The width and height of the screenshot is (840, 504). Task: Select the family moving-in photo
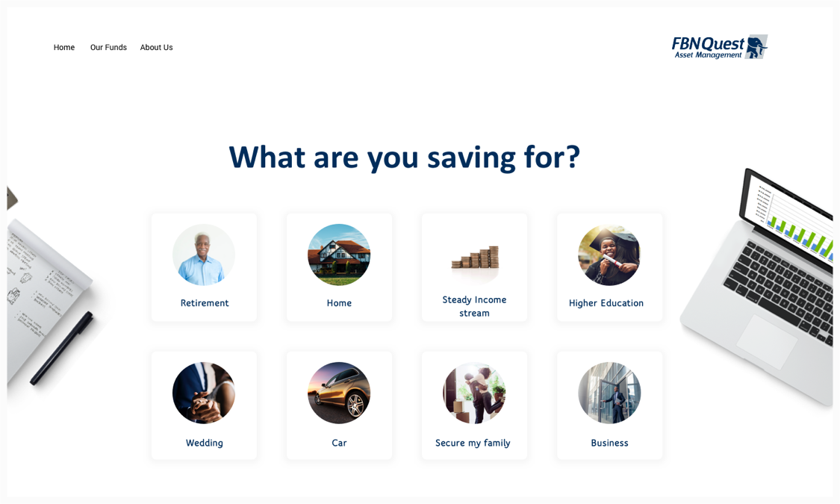tap(474, 393)
